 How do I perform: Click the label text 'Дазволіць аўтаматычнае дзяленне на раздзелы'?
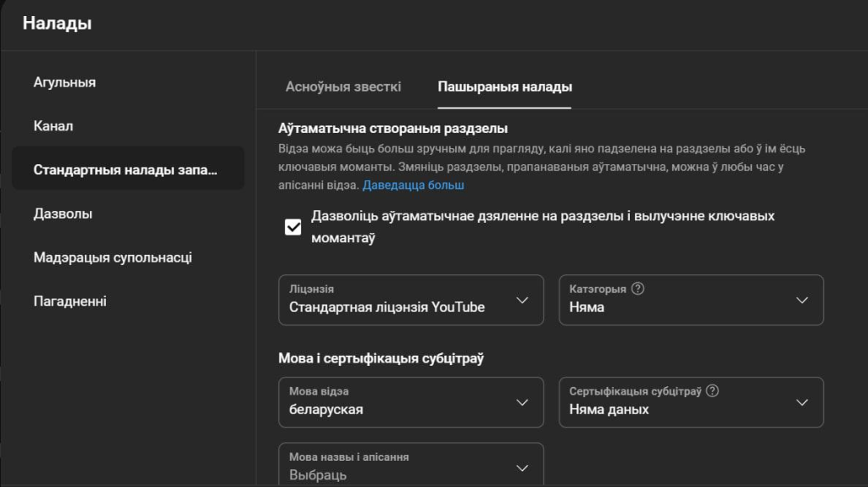click(x=542, y=217)
